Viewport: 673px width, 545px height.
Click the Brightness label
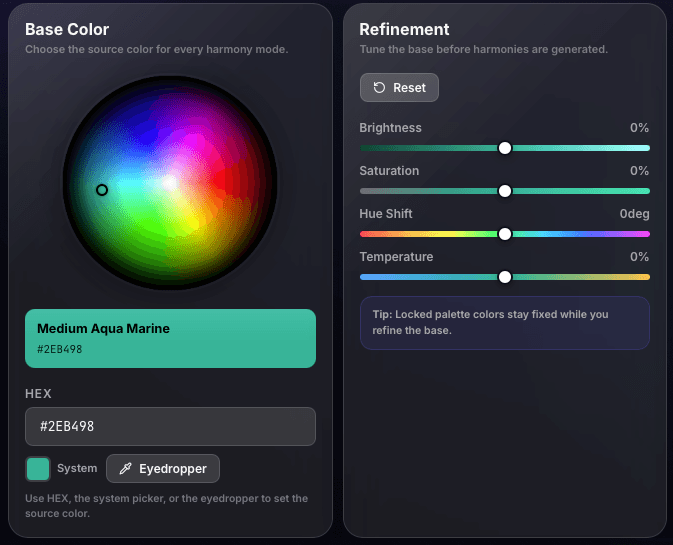(390, 128)
